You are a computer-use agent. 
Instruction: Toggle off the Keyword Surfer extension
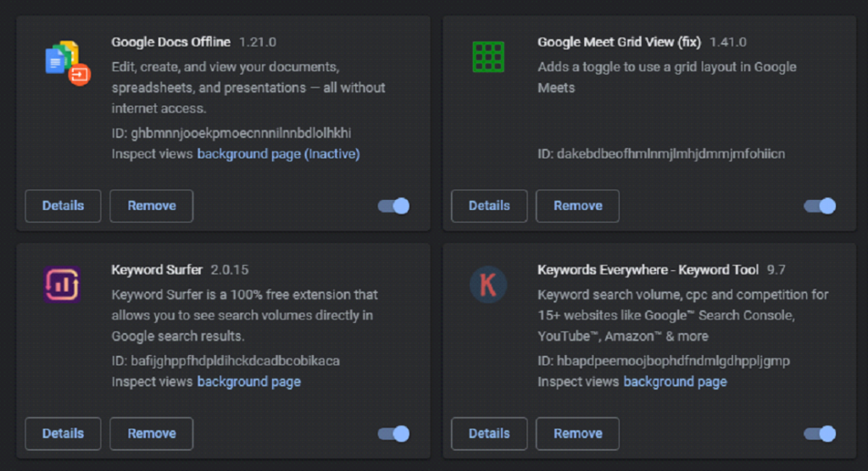[393, 434]
